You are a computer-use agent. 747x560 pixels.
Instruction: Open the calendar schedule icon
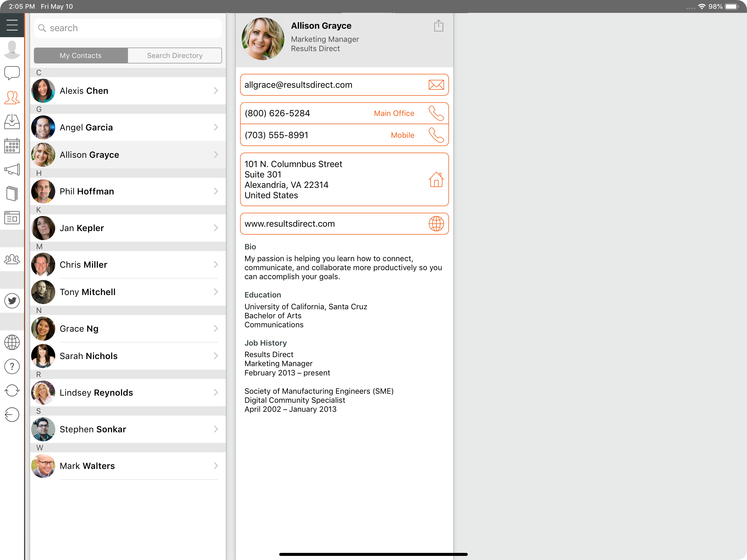pyautogui.click(x=12, y=146)
